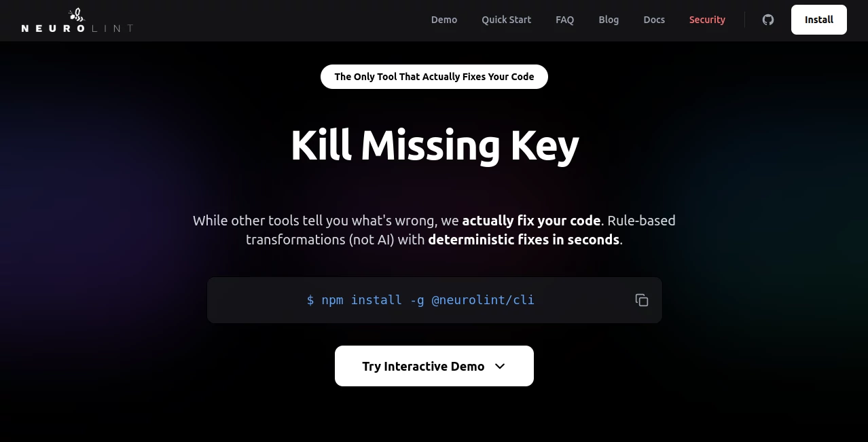This screenshot has height=442, width=868.
Task: Visit the Blog section
Action: 609,20
